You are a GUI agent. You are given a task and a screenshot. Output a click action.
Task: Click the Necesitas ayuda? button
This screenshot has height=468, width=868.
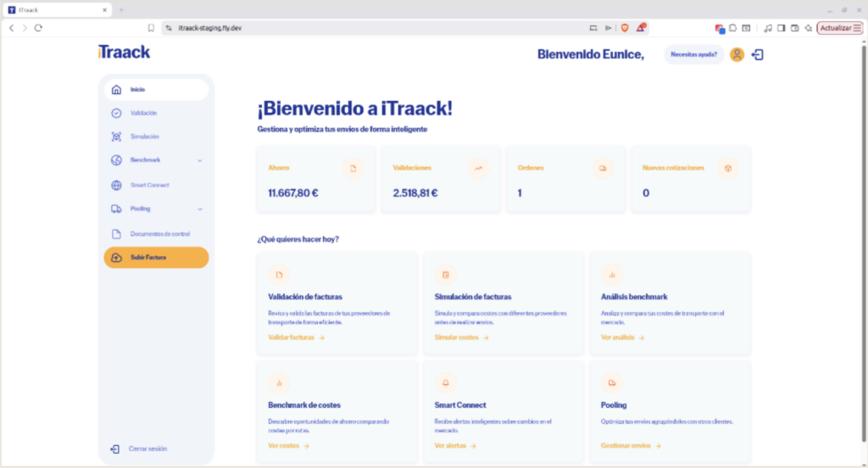(x=693, y=54)
